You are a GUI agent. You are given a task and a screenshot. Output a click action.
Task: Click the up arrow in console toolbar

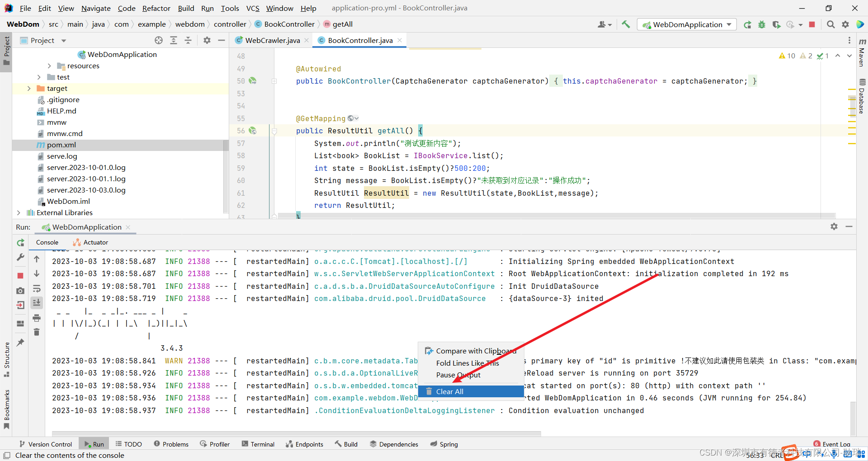pos(37,259)
